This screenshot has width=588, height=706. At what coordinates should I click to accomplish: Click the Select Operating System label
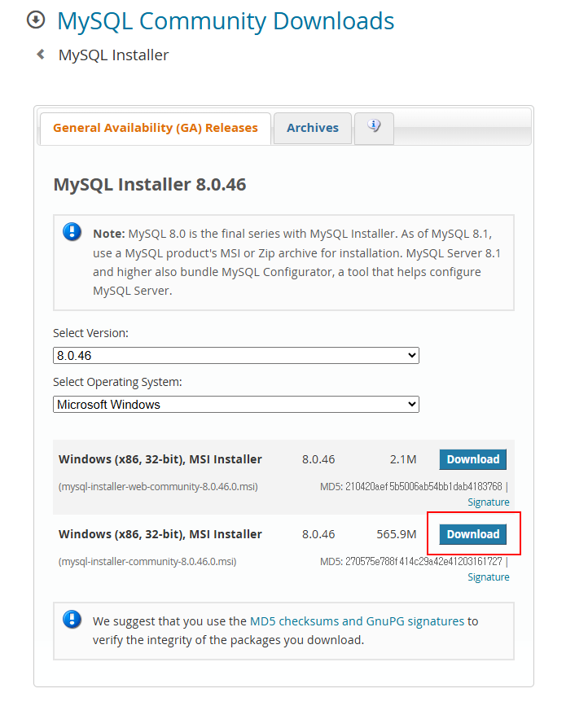(x=117, y=382)
